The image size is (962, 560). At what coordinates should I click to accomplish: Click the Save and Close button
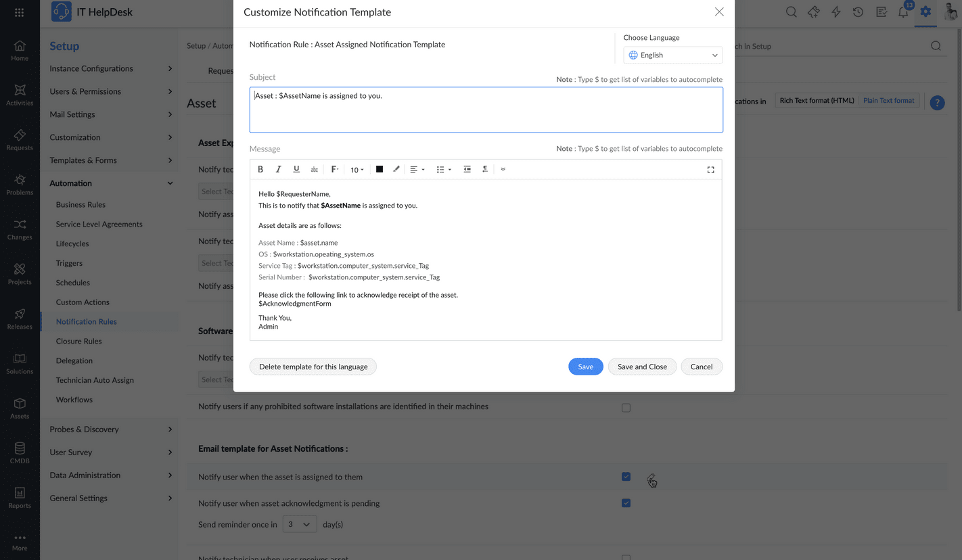pyautogui.click(x=642, y=367)
